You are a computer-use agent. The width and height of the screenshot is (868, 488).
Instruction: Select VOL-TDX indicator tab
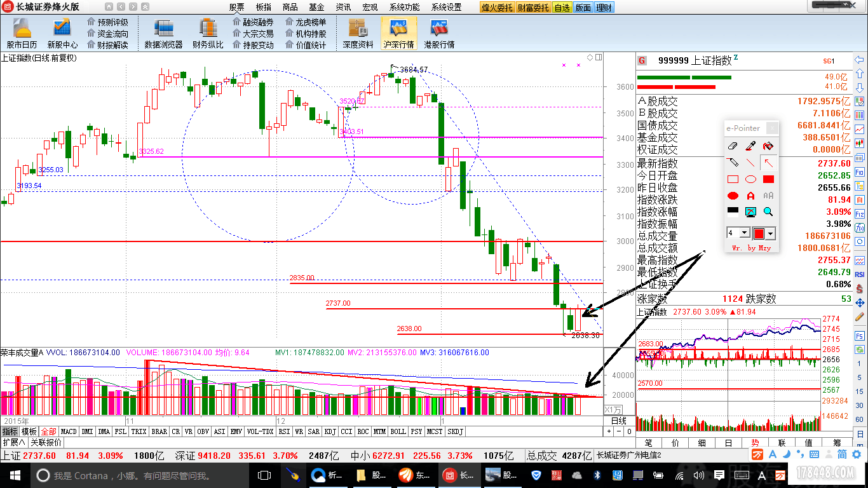pos(260,431)
